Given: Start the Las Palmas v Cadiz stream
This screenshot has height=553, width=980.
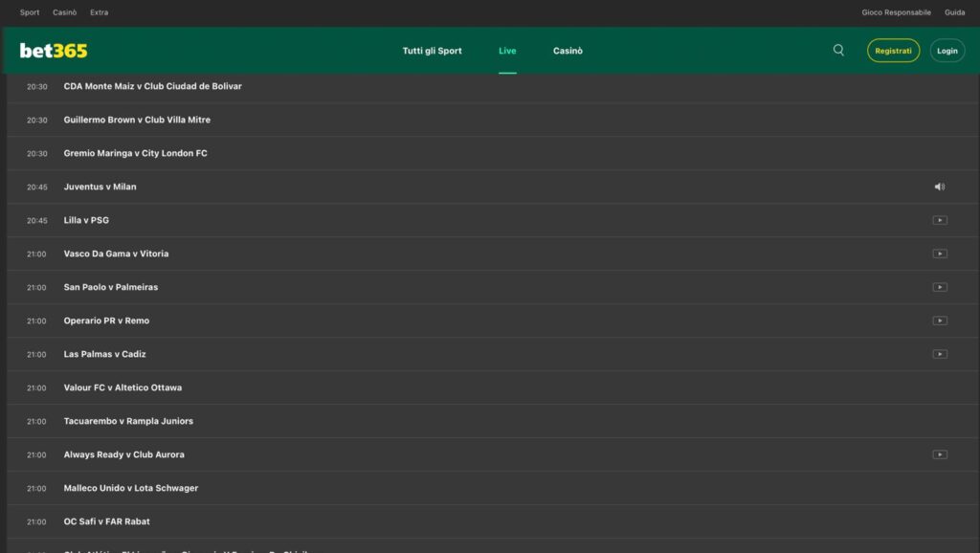Looking at the screenshot, I should point(940,355).
